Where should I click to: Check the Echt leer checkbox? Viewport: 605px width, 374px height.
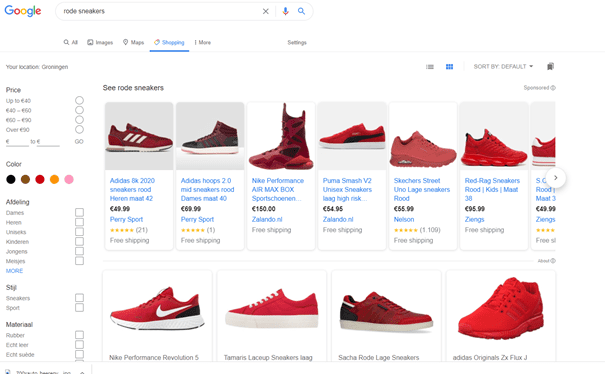point(79,345)
